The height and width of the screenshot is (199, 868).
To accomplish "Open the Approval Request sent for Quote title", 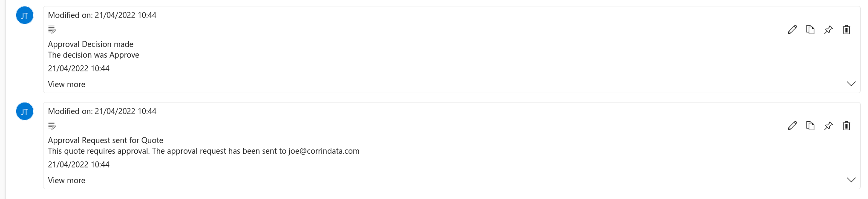I will [105, 140].
